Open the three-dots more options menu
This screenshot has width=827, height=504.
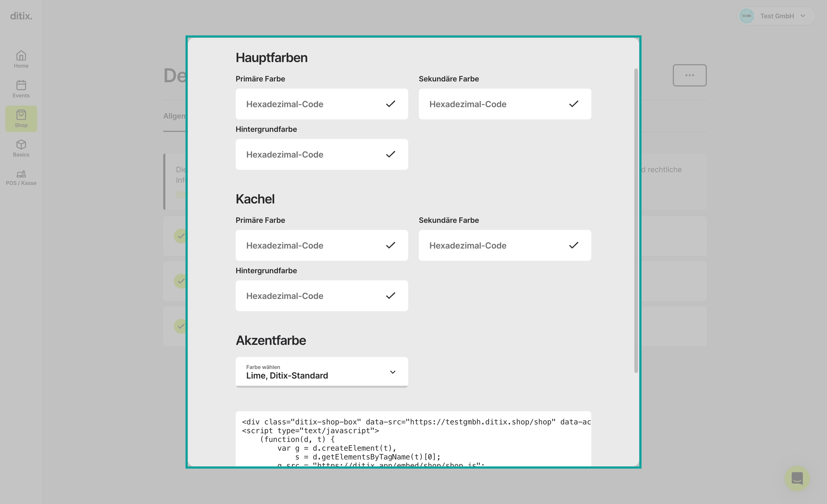[690, 75]
